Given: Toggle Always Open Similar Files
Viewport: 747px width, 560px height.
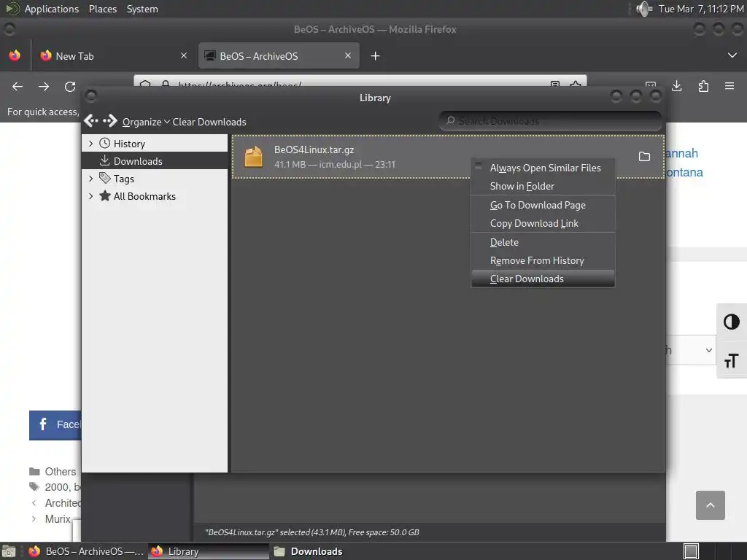Looking at the screenshot, I should pos(543,168).
